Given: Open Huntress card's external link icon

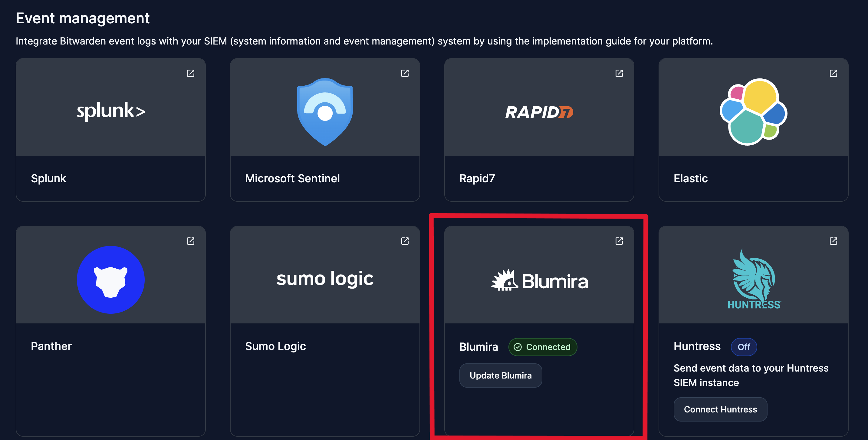Looking at the screenshot, I should (x=833, y=241).
